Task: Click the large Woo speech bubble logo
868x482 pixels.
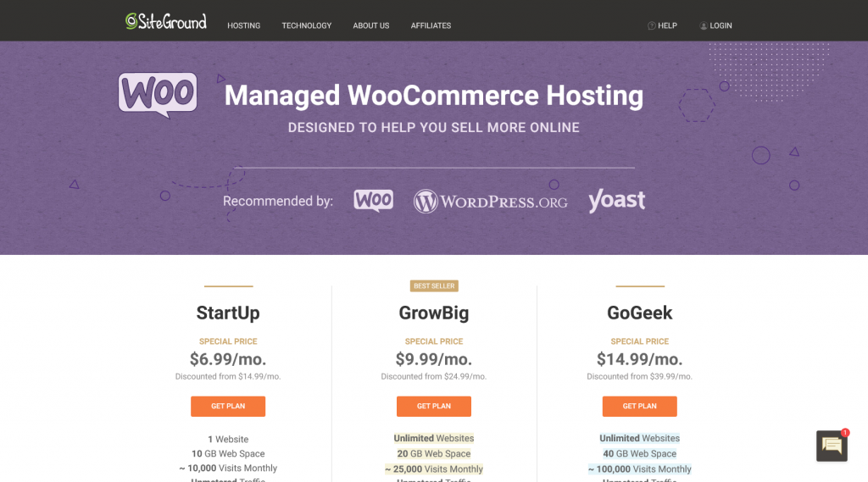Action: click(x=158, y=95)
